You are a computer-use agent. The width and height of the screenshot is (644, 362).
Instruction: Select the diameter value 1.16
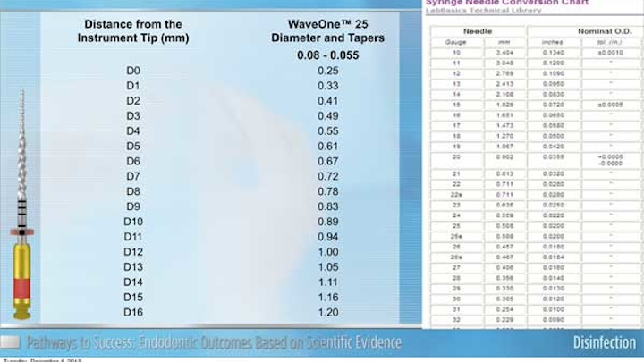(327, 297)
